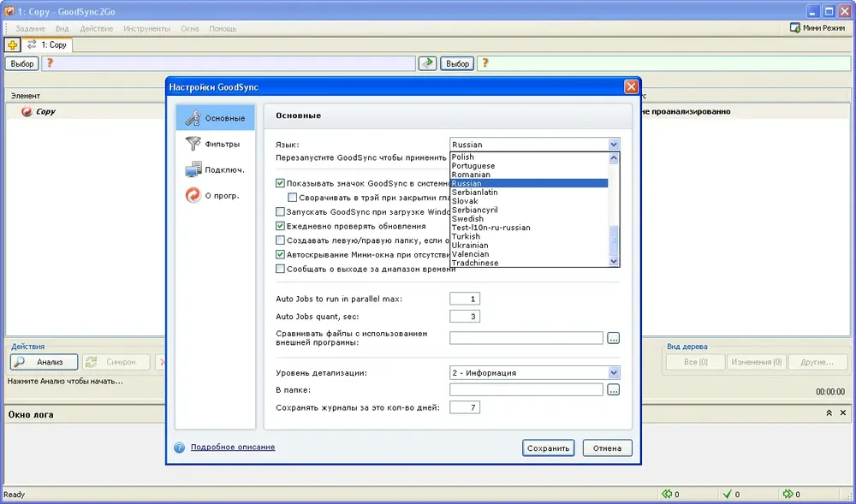Select Tradchinese in language list
This screenshot has height=504, width=856.
[529, 263]
